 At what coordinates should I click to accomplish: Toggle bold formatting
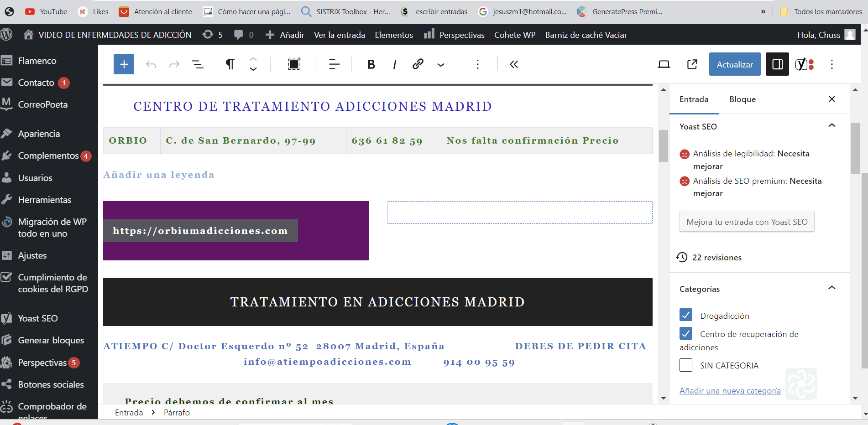pos(371,64)
